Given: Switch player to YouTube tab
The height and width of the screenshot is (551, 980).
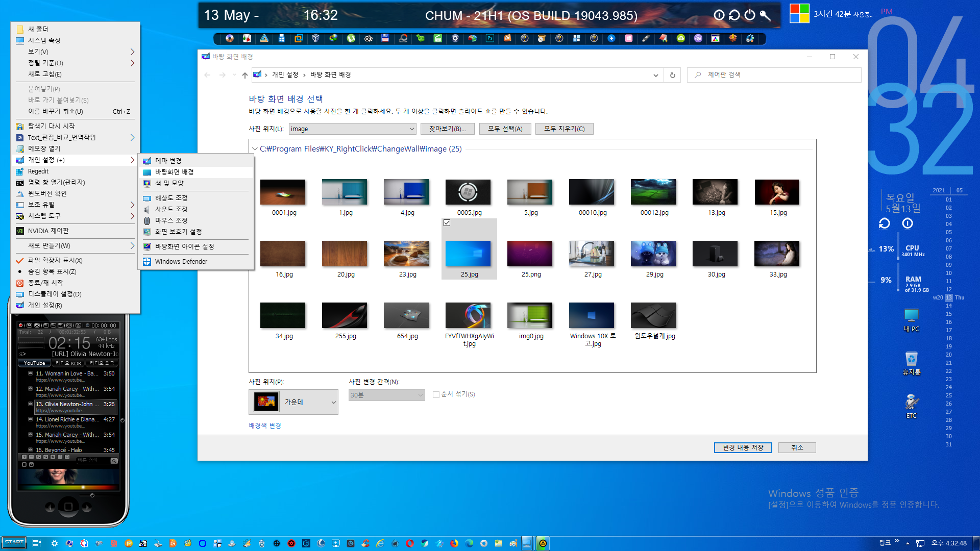Looking at the screenshot, I should [34, 363].
